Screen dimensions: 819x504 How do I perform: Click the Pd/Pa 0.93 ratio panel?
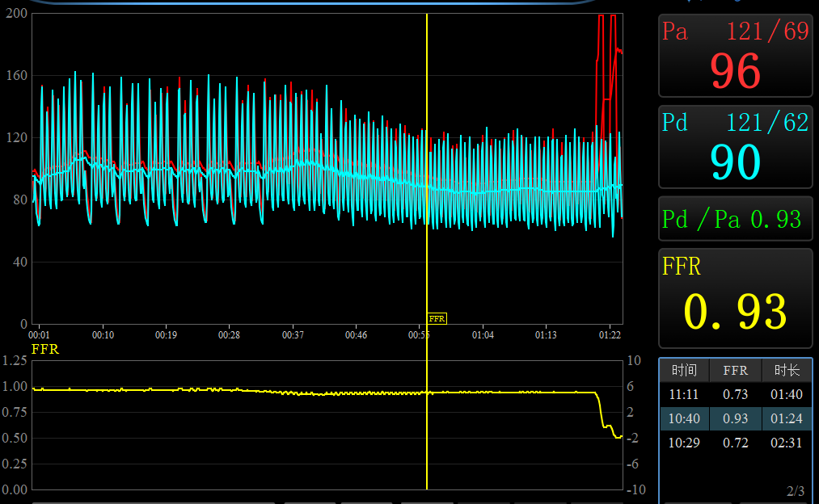[x=735, y=219]
